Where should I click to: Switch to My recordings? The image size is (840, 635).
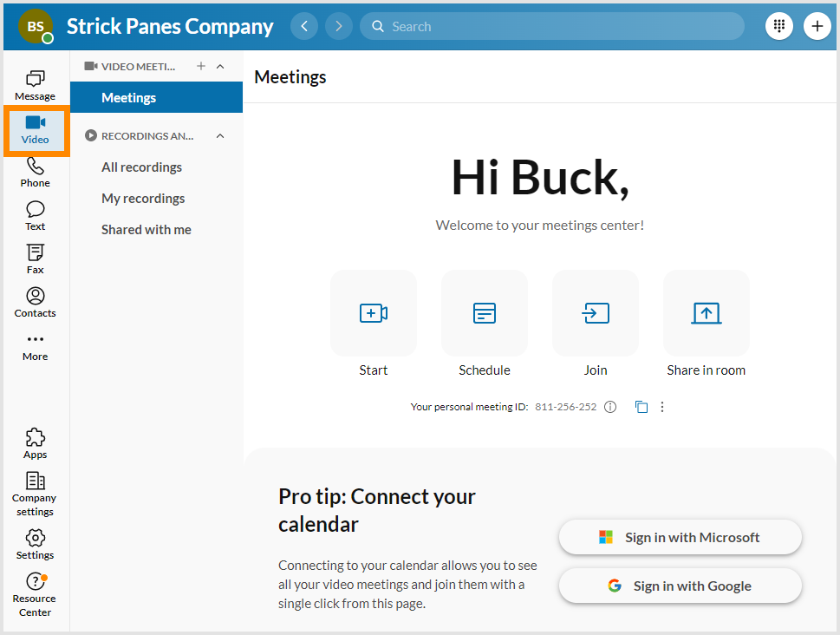143,198
